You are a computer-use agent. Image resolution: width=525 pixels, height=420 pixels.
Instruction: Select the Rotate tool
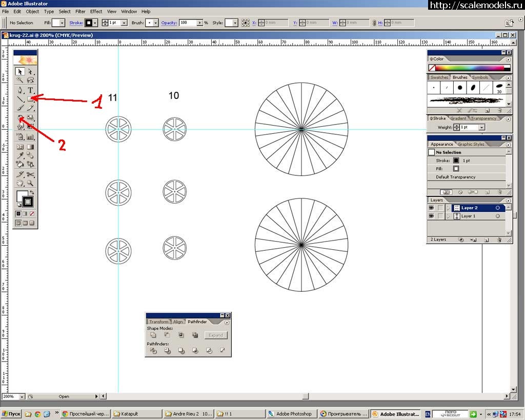[x=20, y=117]
